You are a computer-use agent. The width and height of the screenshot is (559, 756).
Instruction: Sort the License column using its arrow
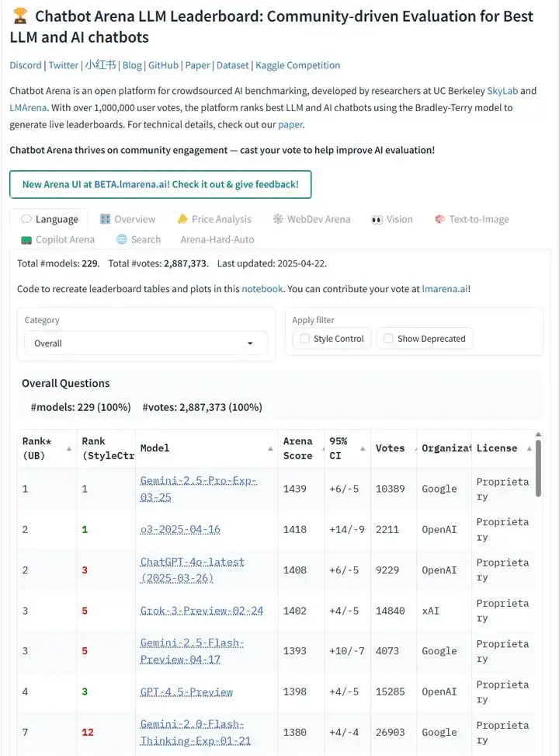[529, 448]
